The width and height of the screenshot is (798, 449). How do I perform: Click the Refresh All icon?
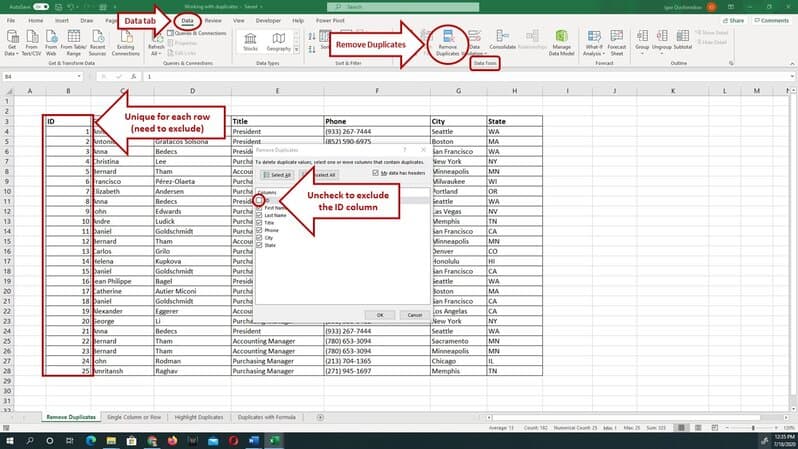(156, 43)
